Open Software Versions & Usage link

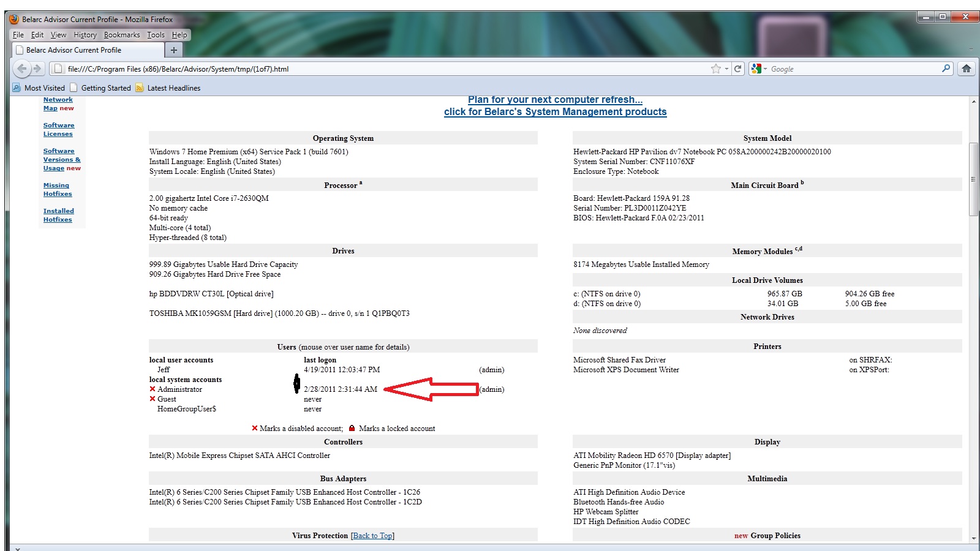tap(62, 159)
